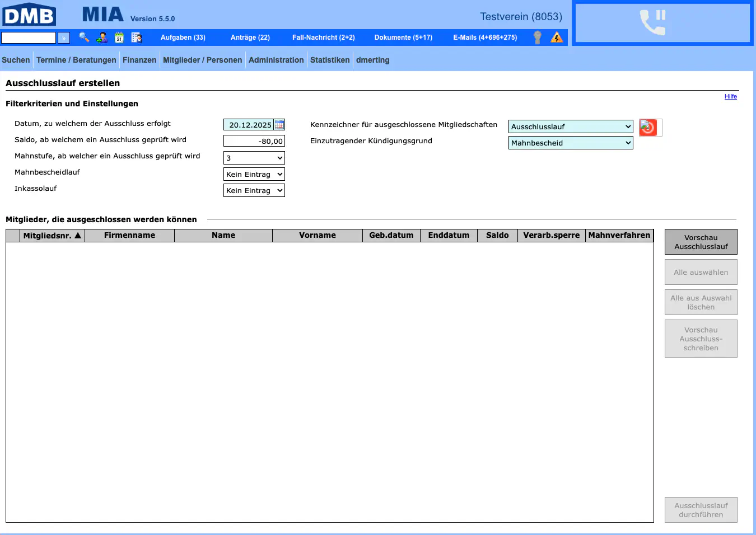Open the Hilfe link
The image size is (756, 535).
pos(730,96)
